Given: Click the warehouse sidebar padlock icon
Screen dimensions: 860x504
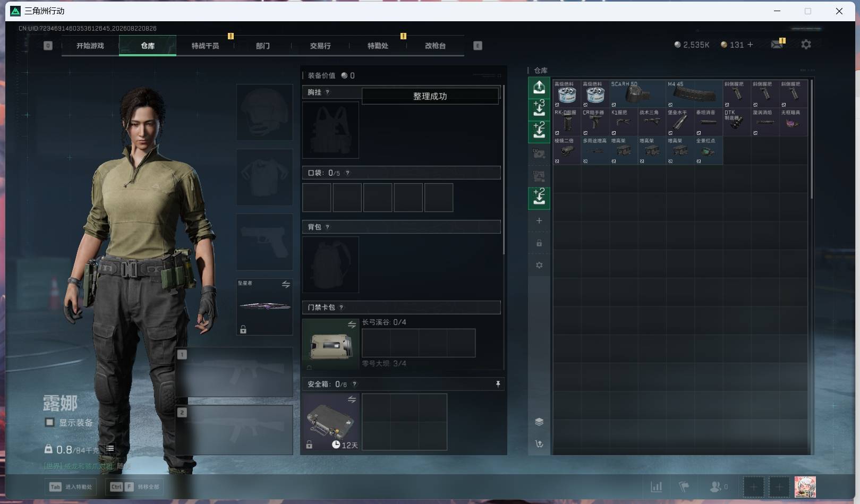Looking at the screenshot, I should click(x=539, y=243).
